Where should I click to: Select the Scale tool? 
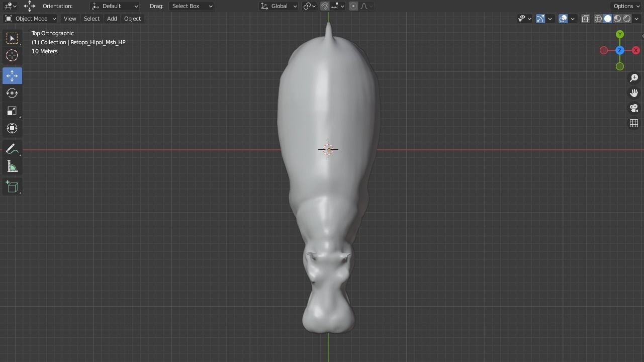coord(12,111)
